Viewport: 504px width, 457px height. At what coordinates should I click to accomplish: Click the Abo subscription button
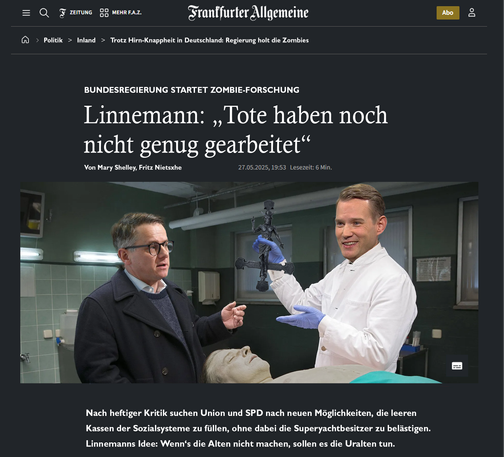(x=448, y=13)
